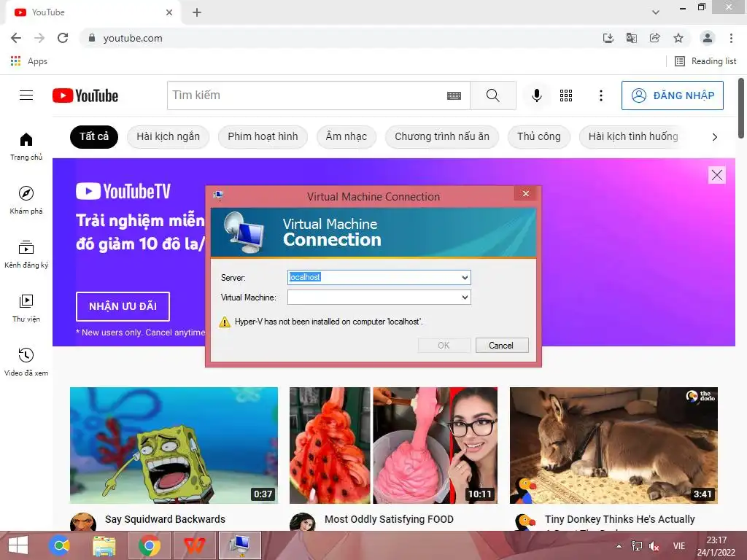Show hidden tray icons arrow
Image resolution: width=747 pixels, height=560 pixels.
(x=619, y=546)
